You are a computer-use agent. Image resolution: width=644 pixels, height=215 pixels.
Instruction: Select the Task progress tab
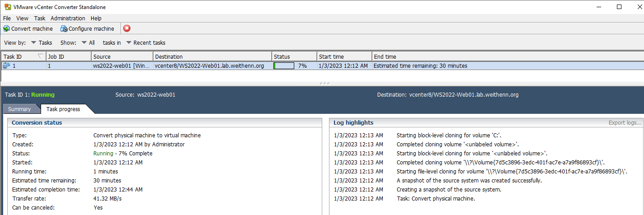click(63, 109)
